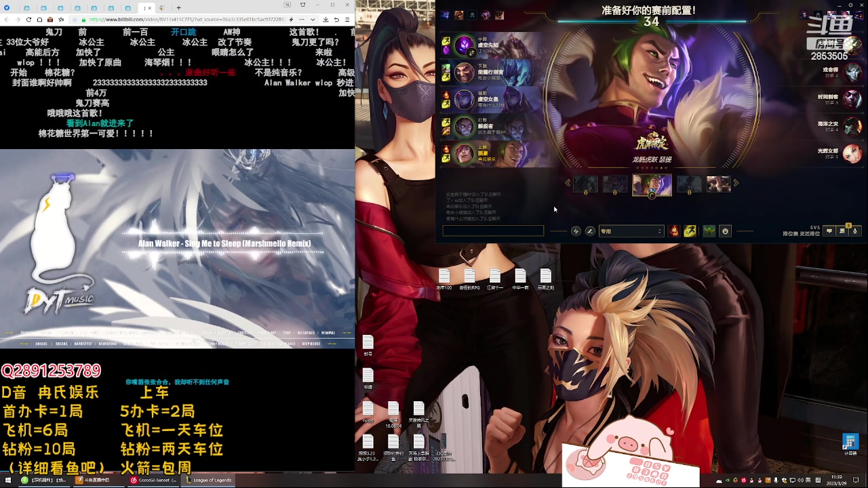
Task: Open the browser home page icon
Action: click(x=39, y=20)
